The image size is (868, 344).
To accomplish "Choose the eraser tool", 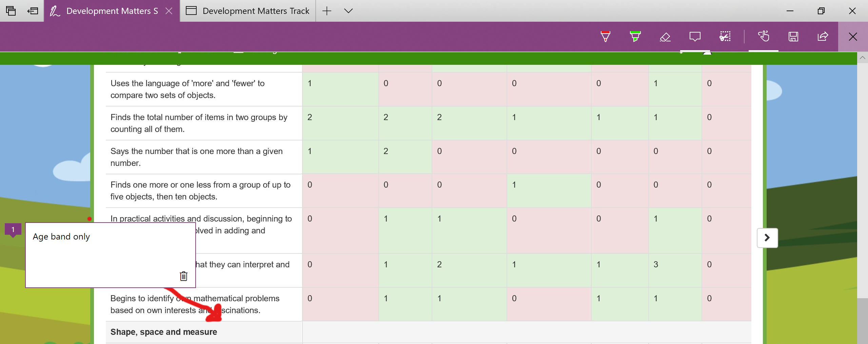I will click(x=665, y=37).
